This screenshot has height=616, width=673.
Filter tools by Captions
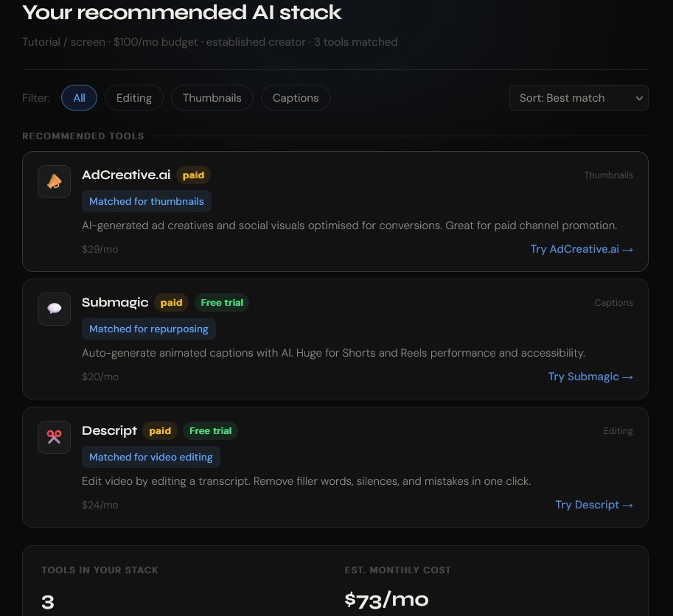tap(296, 98)
